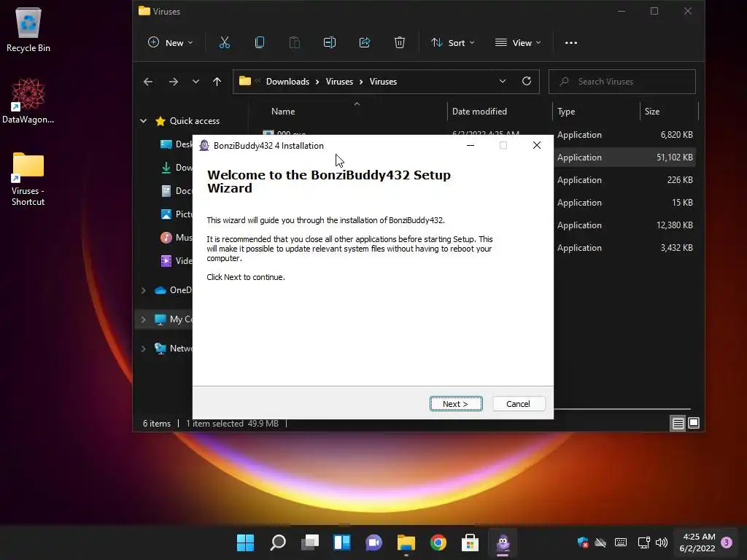Sort files by Name column header
Image resolution: width=747 pixels, height=560 pixels.
[x=283, y=112]
